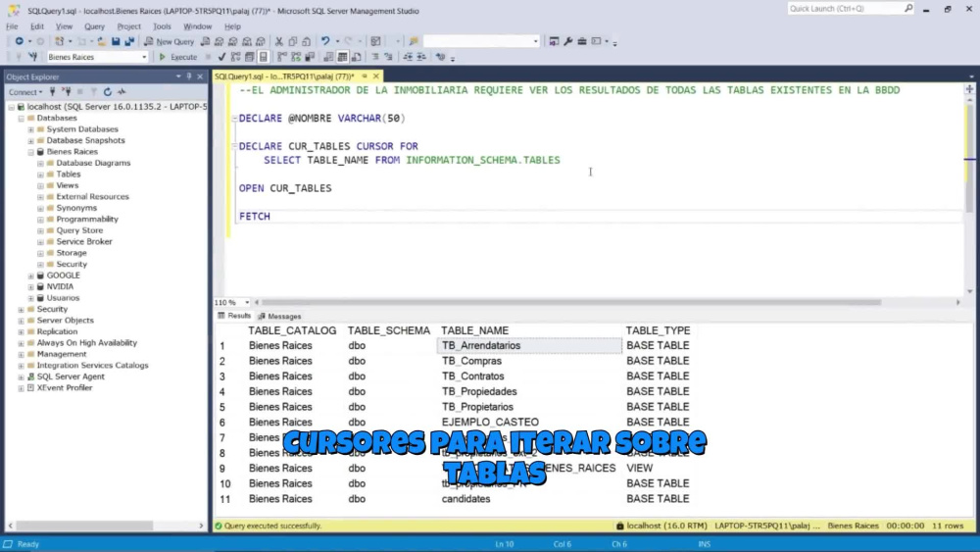Expand the Views folder node
The image size is (980, 552).
click(x=40, y=185)
